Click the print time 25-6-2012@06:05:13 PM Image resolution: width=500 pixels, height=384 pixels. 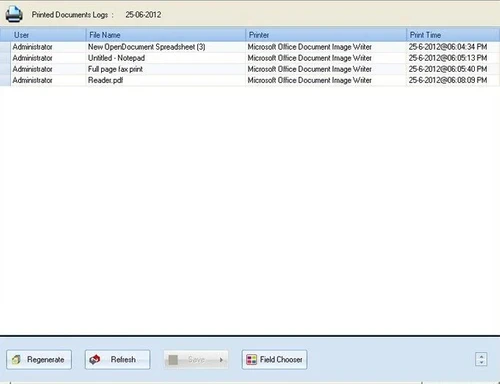click(x=448, y=58)
